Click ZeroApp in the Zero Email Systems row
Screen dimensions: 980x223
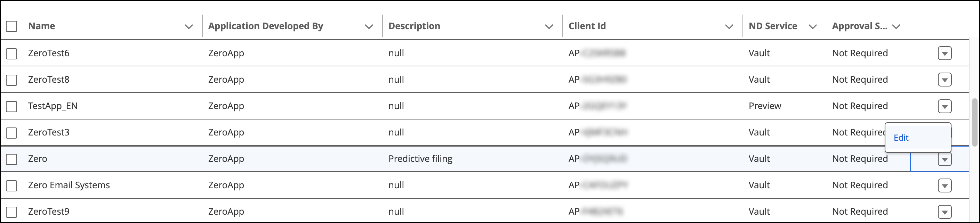(x=226, y=185)
